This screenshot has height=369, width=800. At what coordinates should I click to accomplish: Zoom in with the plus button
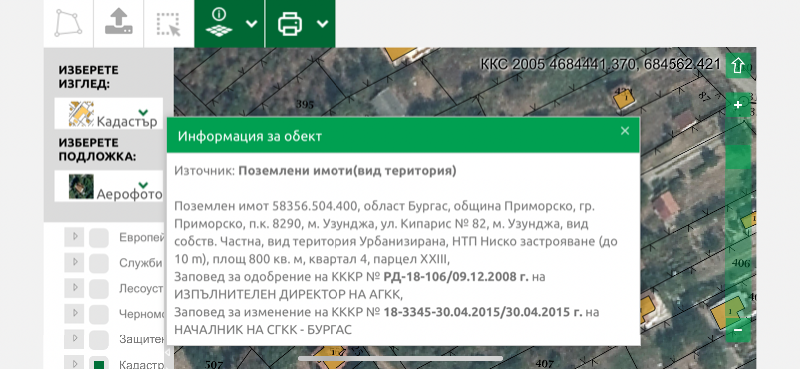pyautogui.click(x=738, y=105)
